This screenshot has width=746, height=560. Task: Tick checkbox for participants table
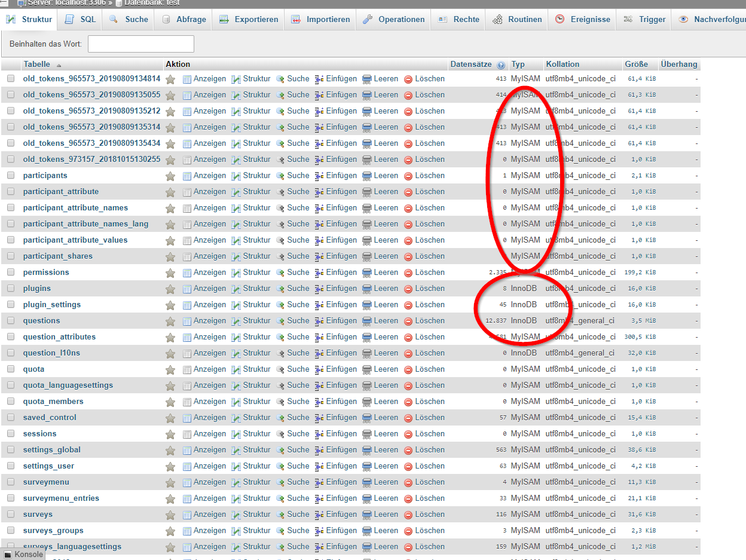11,176
